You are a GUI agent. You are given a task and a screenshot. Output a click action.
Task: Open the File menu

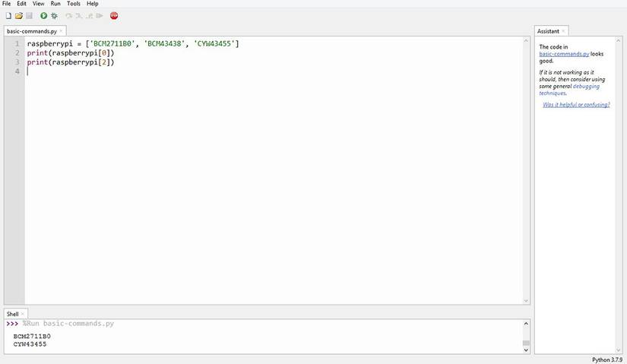(x=6, y=4)
